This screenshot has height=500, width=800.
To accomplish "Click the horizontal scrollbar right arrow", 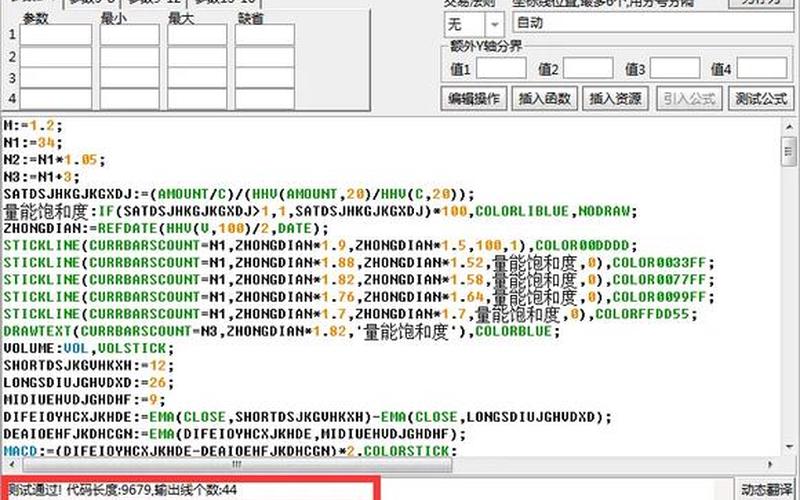I will click(771, 465).
